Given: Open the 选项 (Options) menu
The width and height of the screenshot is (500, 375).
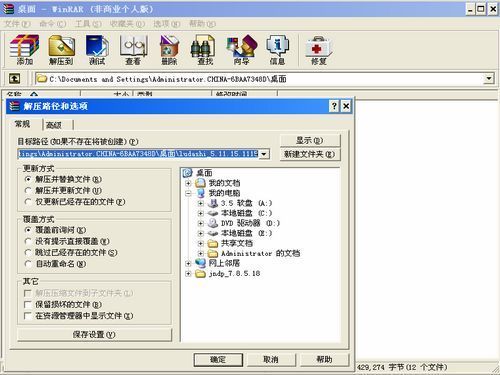Looking at the screenshot, I should (x=166, y=24).
